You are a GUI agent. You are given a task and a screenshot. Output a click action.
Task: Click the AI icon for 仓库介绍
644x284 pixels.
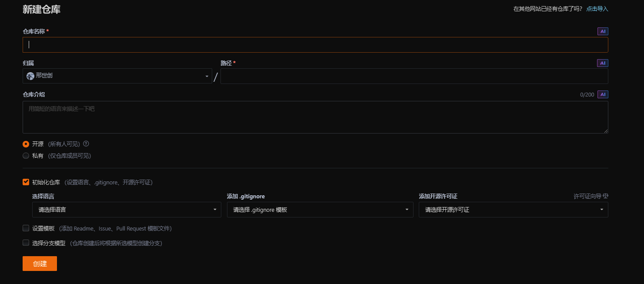(x=603, y=94)
